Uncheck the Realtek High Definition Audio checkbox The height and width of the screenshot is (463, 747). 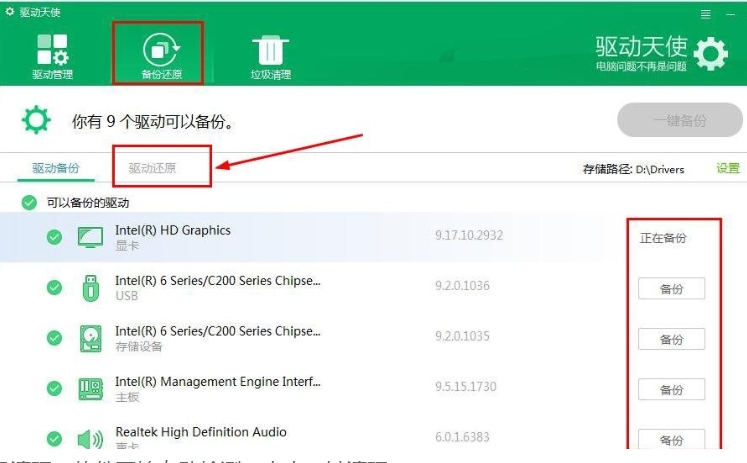coord(54,439)
